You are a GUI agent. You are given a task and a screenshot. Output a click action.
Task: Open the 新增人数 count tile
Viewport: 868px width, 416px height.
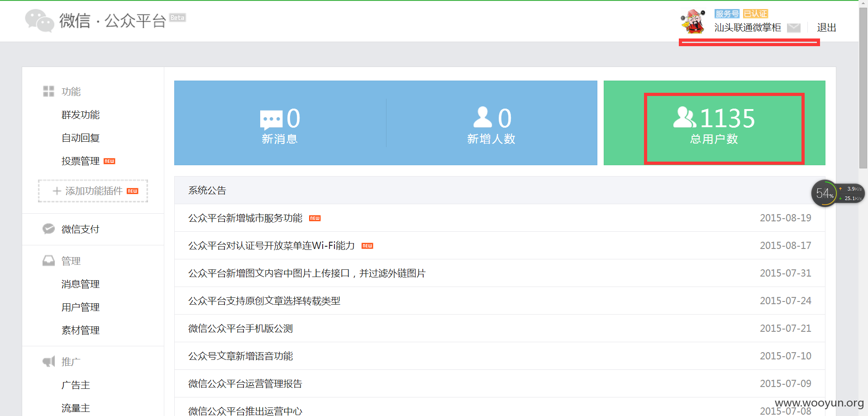point(491,123)
